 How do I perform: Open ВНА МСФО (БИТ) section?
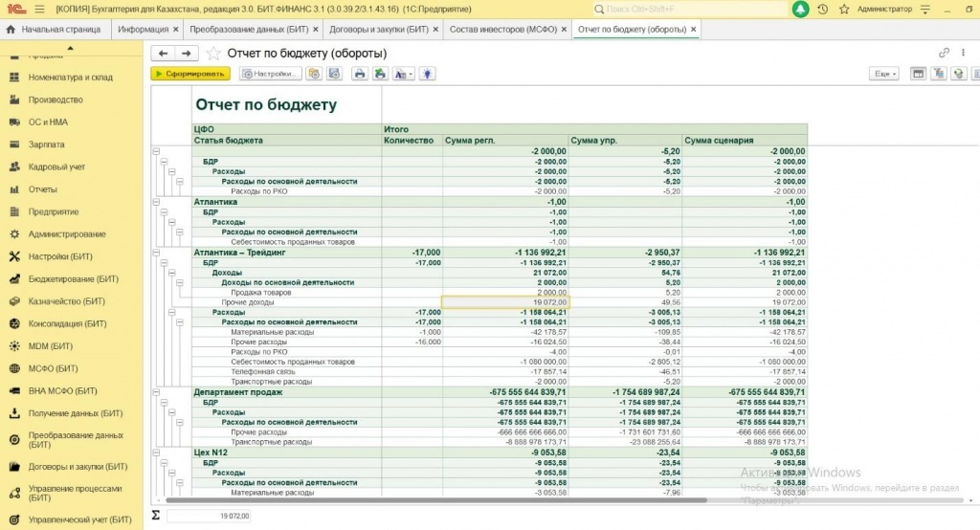click(x=62, y=391)
